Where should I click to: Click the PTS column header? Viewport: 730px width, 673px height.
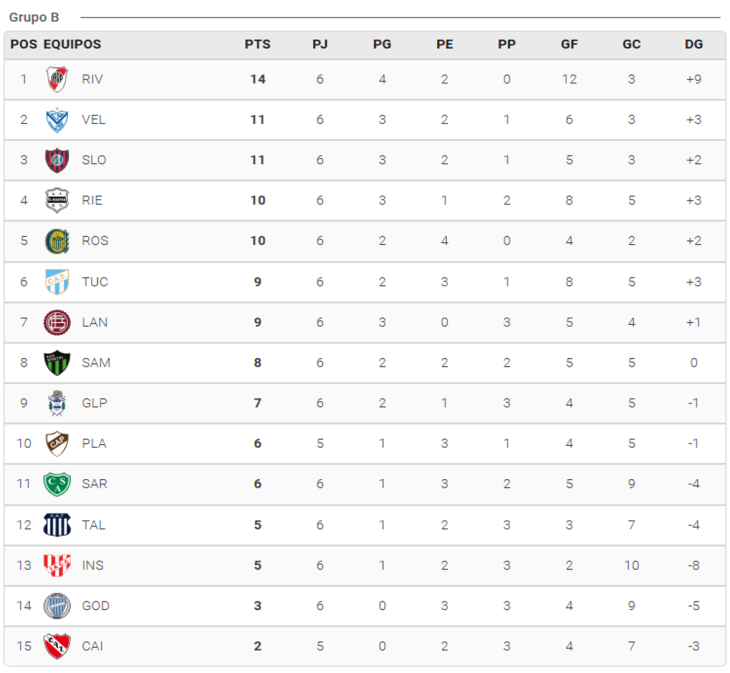(257, 44)
